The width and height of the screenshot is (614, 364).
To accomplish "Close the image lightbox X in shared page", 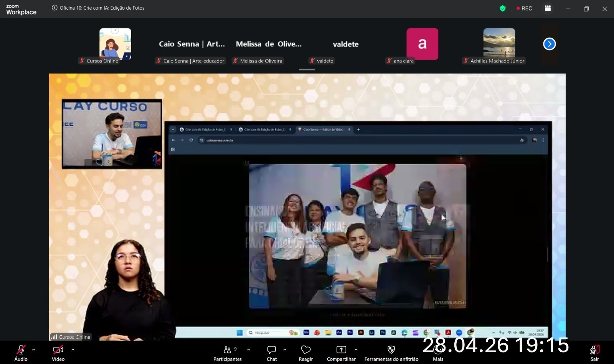I will (x=461, y=158).
